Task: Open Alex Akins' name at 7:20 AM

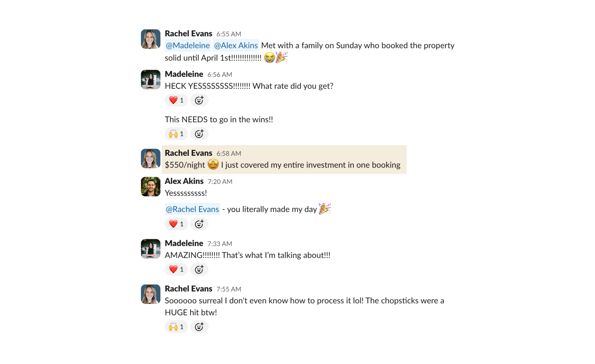Action: point(184,181)
